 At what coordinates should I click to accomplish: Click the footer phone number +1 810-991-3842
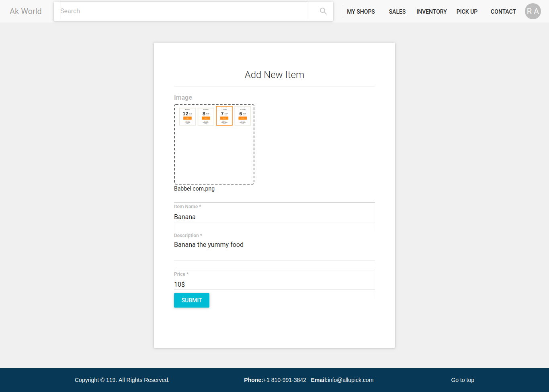coord(285,380)
